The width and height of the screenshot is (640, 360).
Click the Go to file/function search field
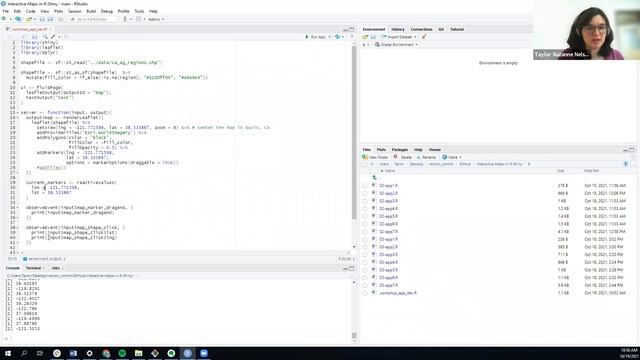coord(92,19)
